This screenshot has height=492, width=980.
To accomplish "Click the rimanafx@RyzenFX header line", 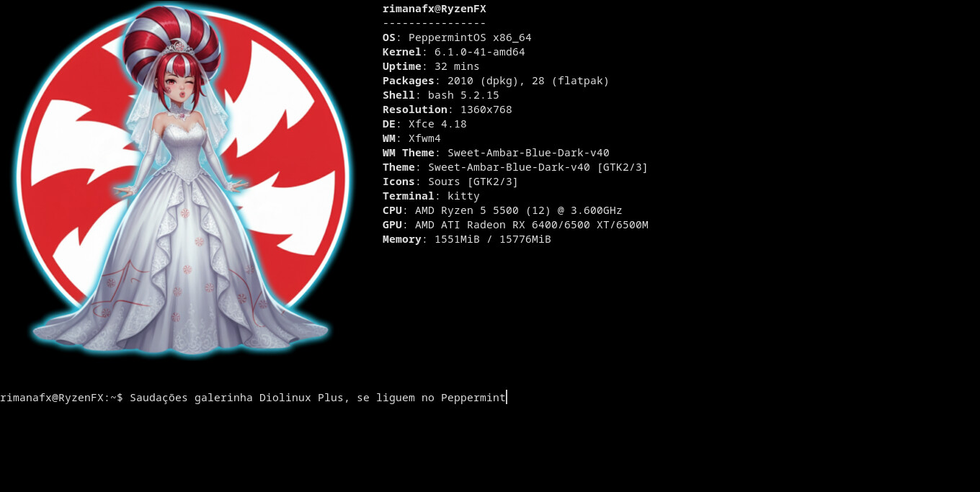I will [435, 9].
